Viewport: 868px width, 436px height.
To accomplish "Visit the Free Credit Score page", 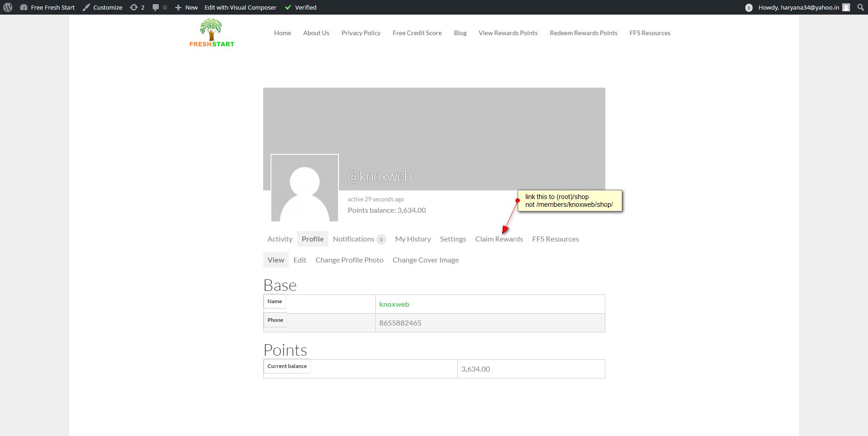I will [417, 33].
